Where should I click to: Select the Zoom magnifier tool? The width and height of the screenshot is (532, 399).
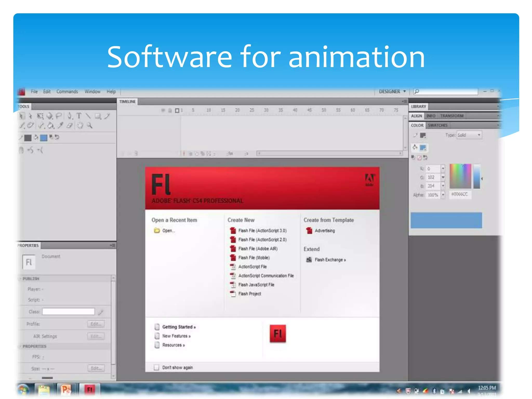(x=90, y=126)
